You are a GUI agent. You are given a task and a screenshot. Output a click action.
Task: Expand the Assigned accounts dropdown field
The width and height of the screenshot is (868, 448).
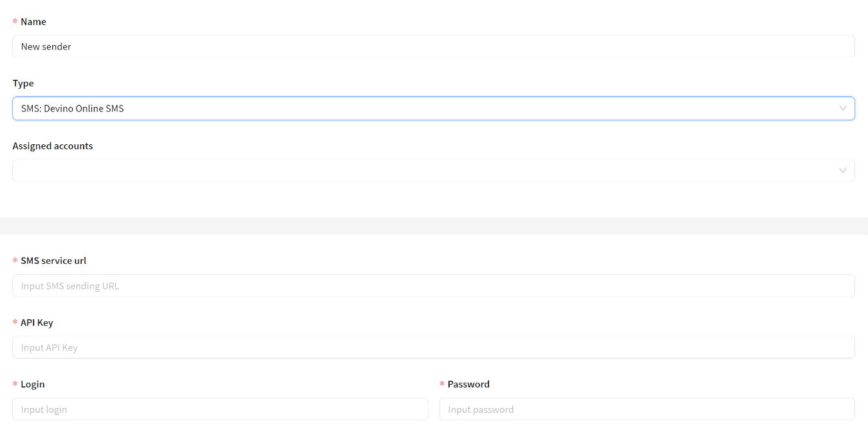coord(425,171)
